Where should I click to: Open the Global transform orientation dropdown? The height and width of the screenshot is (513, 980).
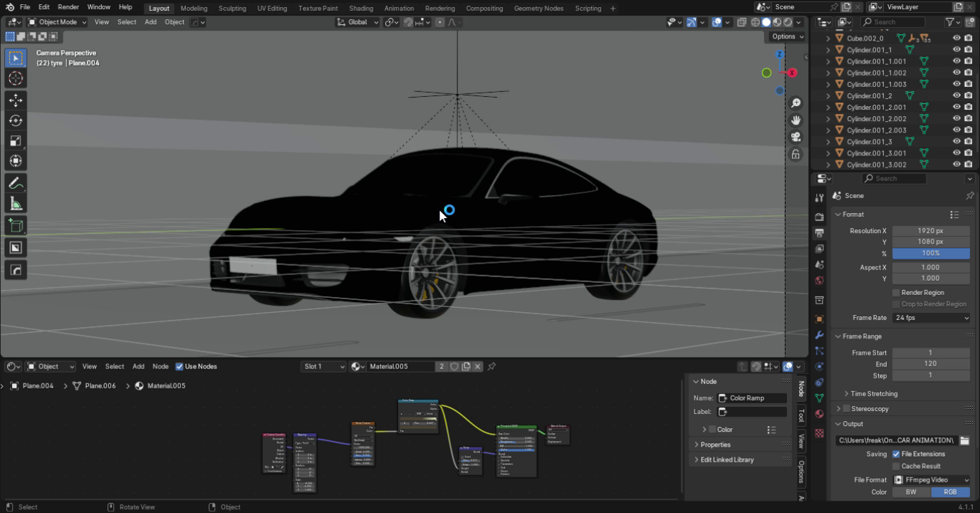click(x=358, y=22)
